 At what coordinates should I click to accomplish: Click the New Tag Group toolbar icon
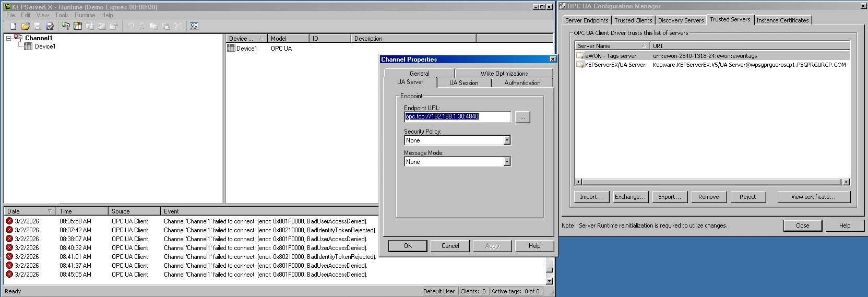(90, 26)
